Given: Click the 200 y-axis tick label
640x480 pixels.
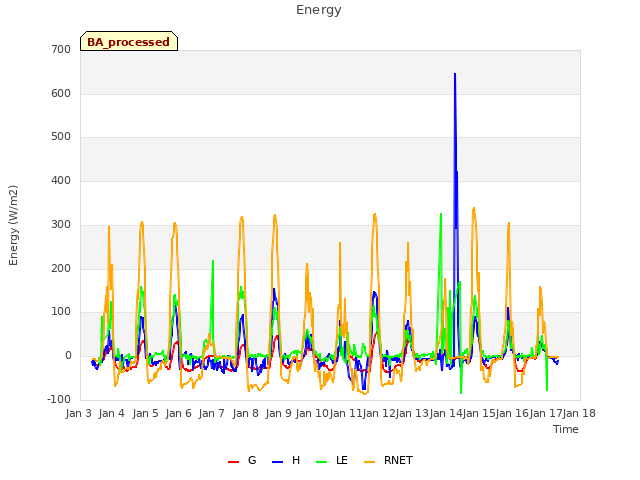Looking at the screenshot, I should (61, 269).
